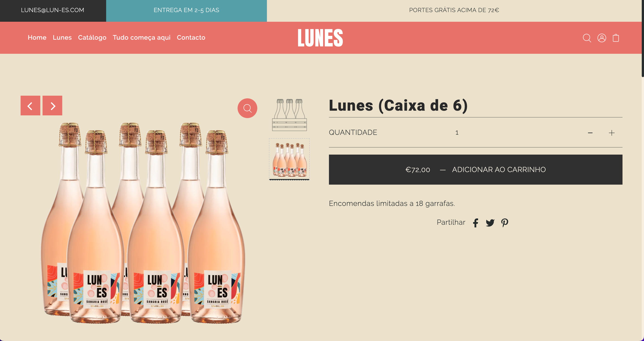Screen dimensions: 644x341
Task: Zoom product image with round magnifier button
Action: (x=247, y=108)
